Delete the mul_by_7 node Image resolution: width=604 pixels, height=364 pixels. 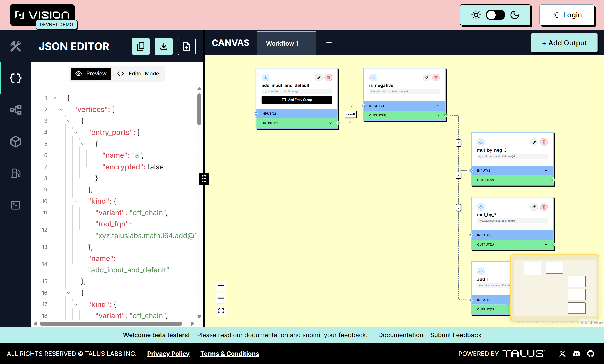[x=544, y=207]
